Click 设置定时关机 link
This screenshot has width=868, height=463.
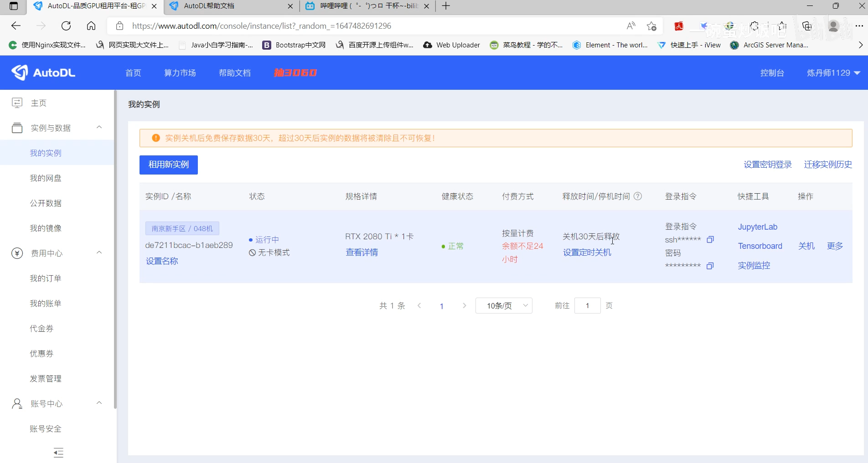point(587,252)
